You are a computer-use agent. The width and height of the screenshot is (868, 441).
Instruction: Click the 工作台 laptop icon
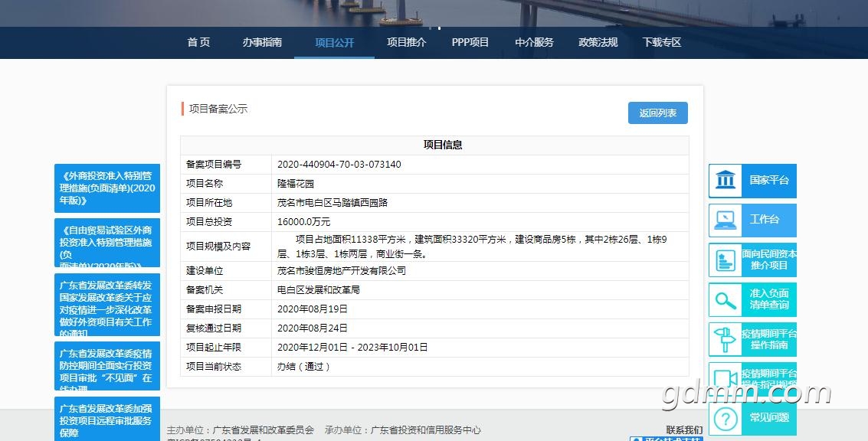click(726, 220)
